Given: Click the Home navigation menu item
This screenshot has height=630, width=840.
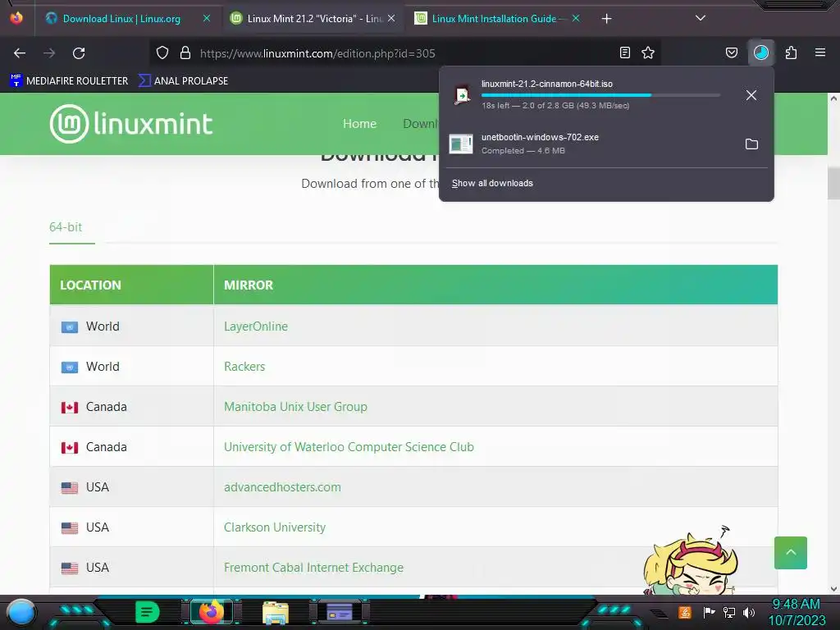Looking at the screenshot, I should click(359, 124).
